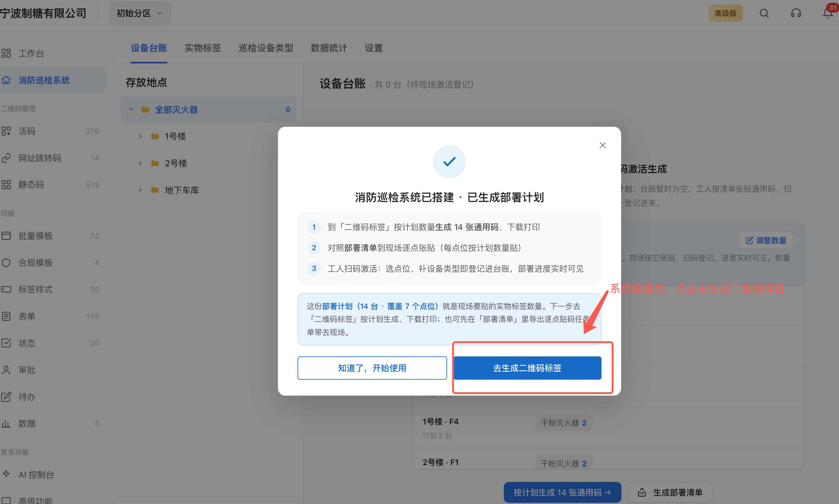This screenshot has width=839, height=504.
Task: Click the shield icon beside 合规模板
Action: (x=6, y=262)
